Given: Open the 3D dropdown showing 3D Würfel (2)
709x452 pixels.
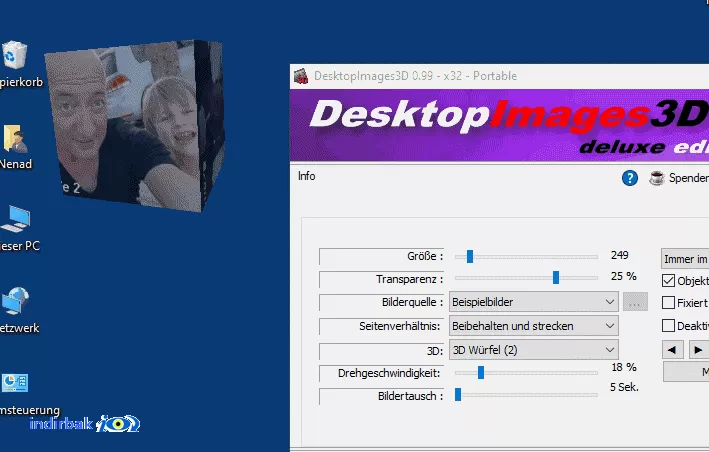Looking at the screenshot, I should click(534, 350).
